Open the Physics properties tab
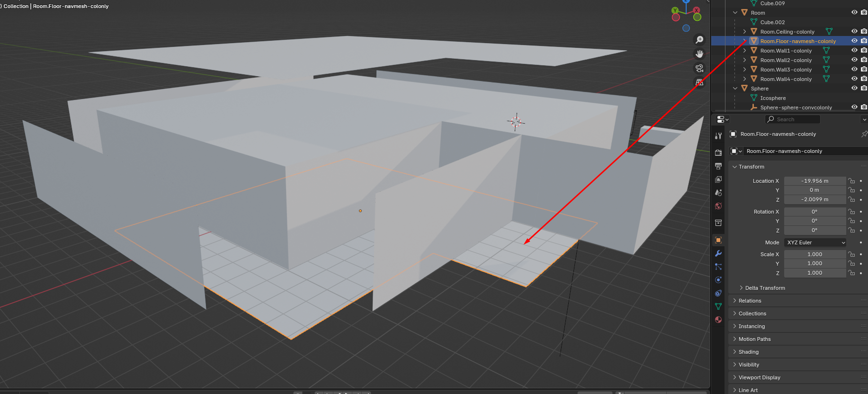This screenshot has width=868, height=394. 718,280
